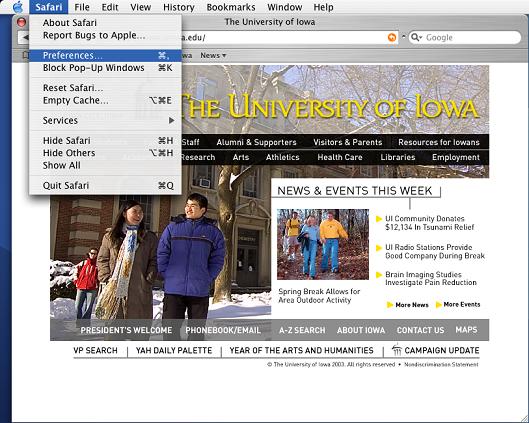Click the Alumni & Supporters link

coord(256,142)
